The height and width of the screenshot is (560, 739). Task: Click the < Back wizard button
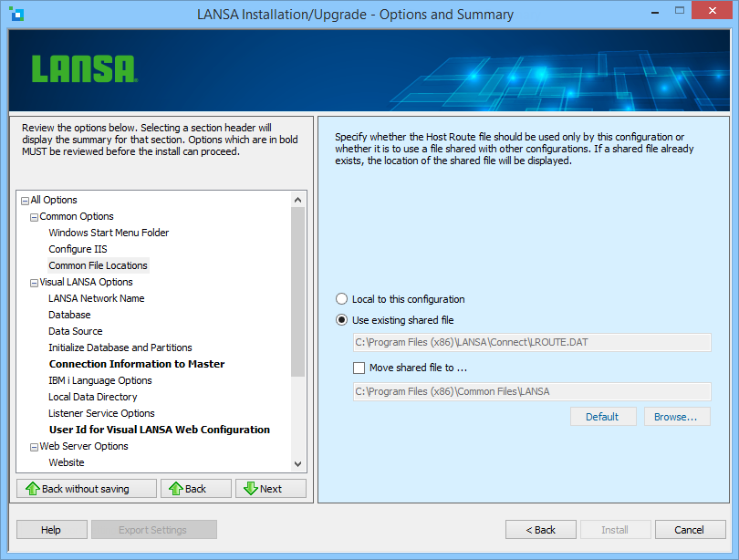(541, 529)
